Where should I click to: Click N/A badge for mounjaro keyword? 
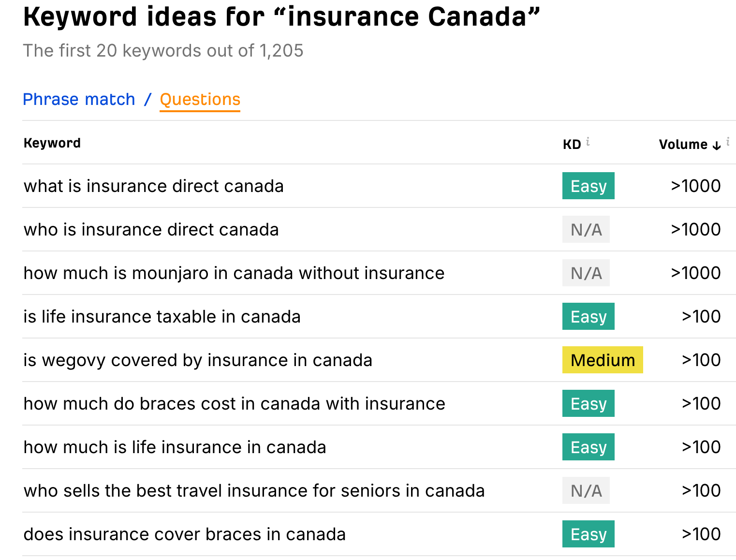(x=586, y=273)
